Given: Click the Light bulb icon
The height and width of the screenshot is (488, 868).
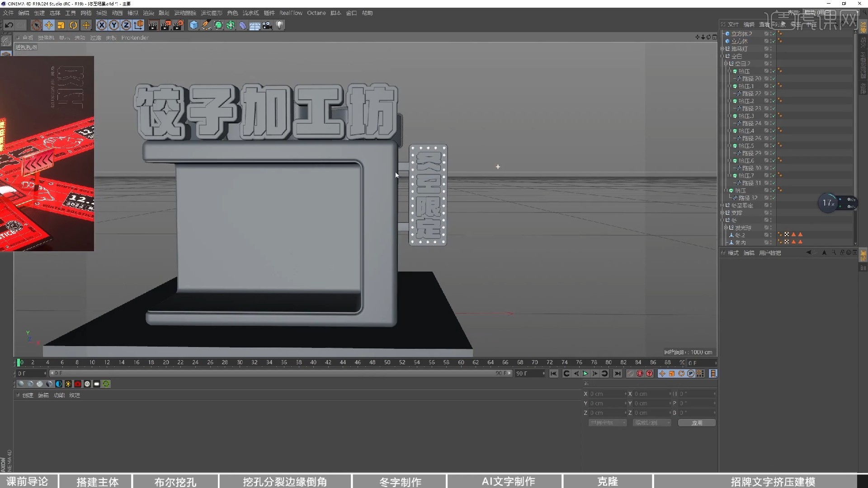Looking at the screenshot, I should 280,25.
